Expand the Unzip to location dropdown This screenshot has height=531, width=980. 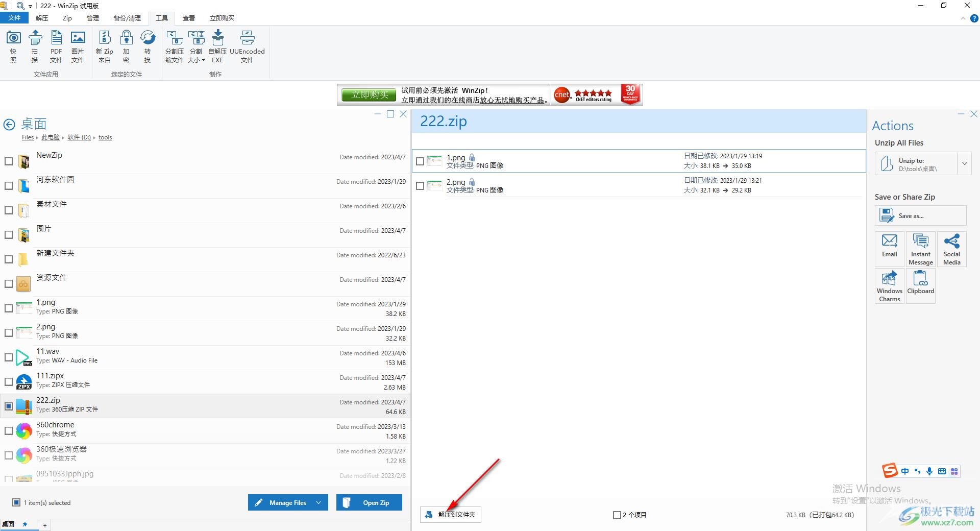(x=964, y=164)
